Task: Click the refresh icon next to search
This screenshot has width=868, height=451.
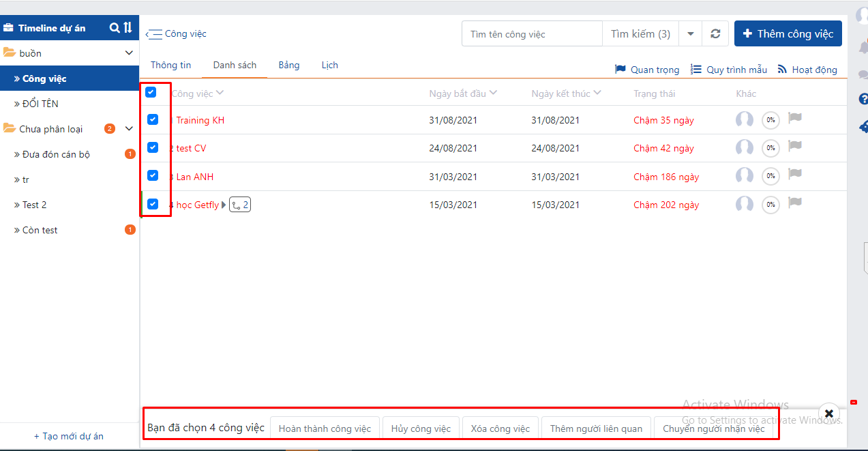Action: point(715,34)
